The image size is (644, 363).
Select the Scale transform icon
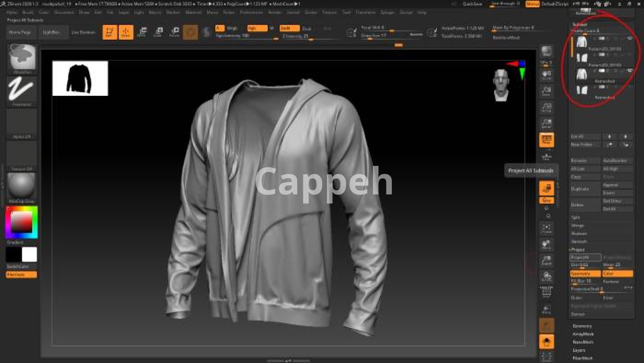pyautogui.click(x=158, y=32)
